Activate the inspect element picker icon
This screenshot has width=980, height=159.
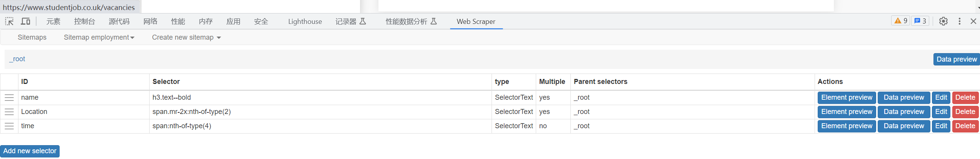click(9, 22)
